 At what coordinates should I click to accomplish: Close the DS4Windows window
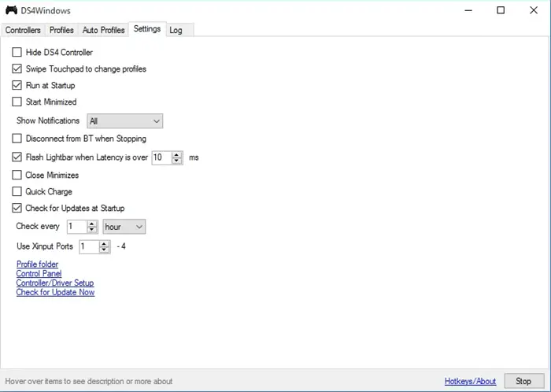click(x=534, y=10)
